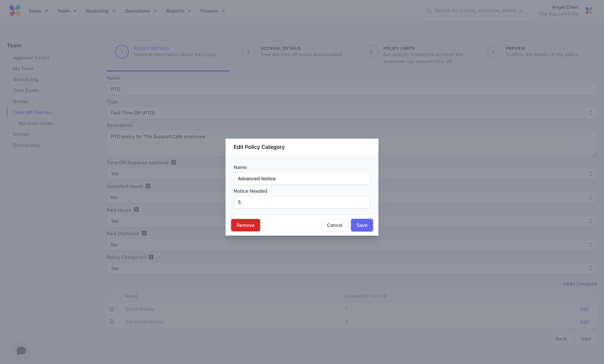This screenshot has height=364, width=604.
Task: Click the +Add Category link
Action: 580,284
